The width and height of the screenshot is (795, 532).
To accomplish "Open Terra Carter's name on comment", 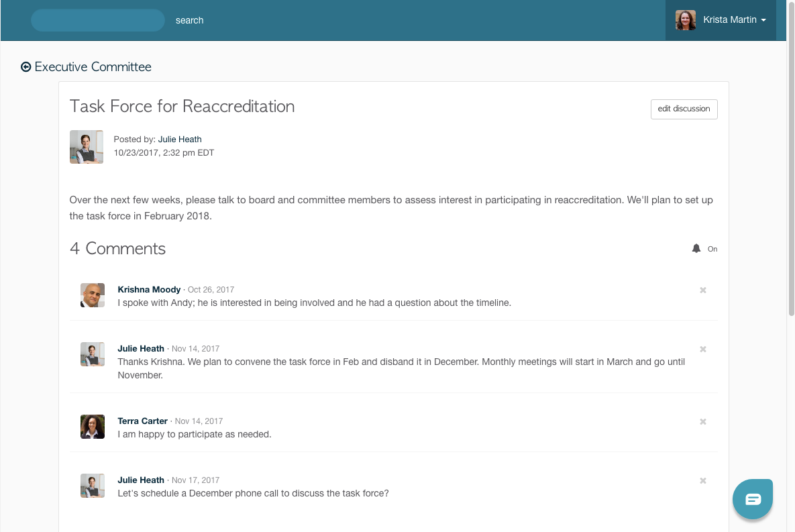I will pyautogui.click(x=142, y=421).
